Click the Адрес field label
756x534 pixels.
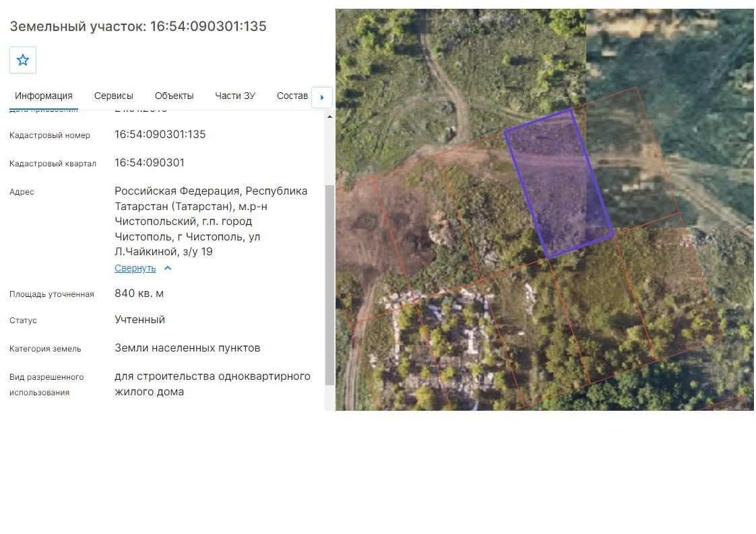(x=22, y=192)
